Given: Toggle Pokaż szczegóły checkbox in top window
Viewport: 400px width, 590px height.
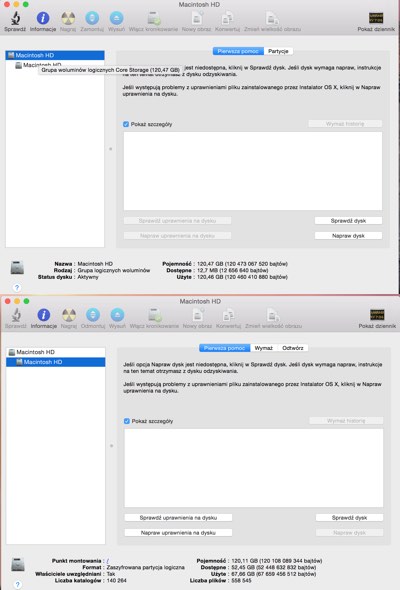Looking at the screenshot, I should tap(126, 124).
